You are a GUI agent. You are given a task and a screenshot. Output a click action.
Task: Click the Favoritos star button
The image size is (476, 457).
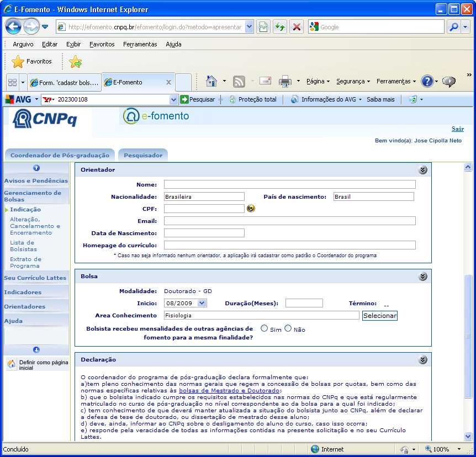pos(31,62)
